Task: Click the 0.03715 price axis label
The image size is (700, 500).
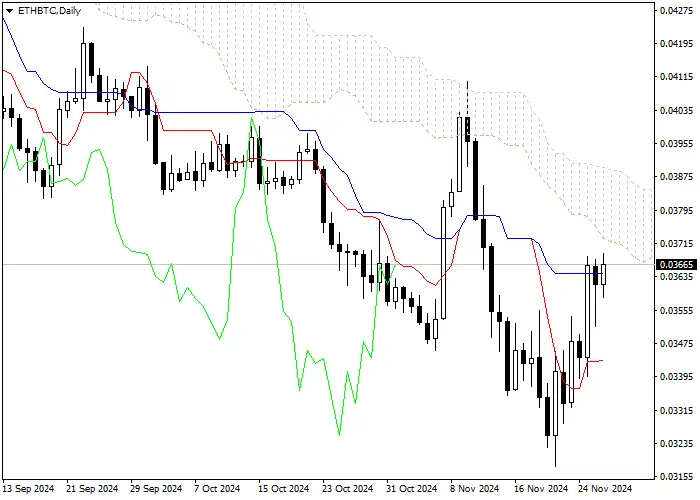Action: pos(677,244)
